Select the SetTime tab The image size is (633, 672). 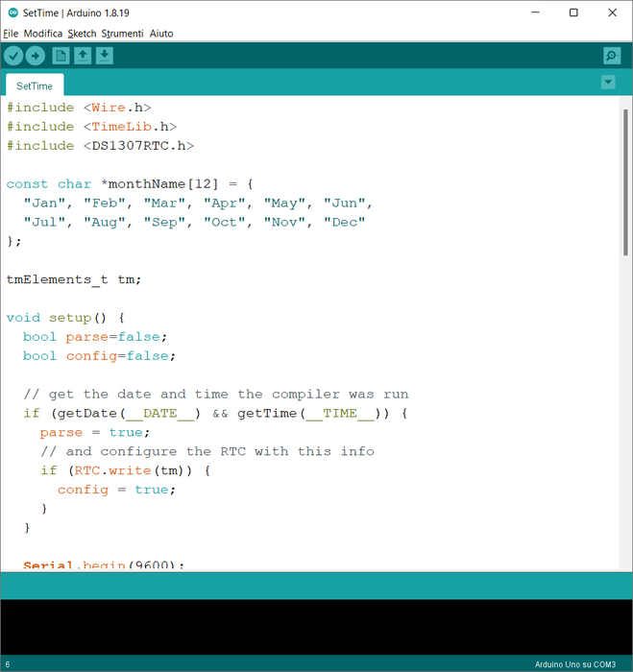point(35,85)
